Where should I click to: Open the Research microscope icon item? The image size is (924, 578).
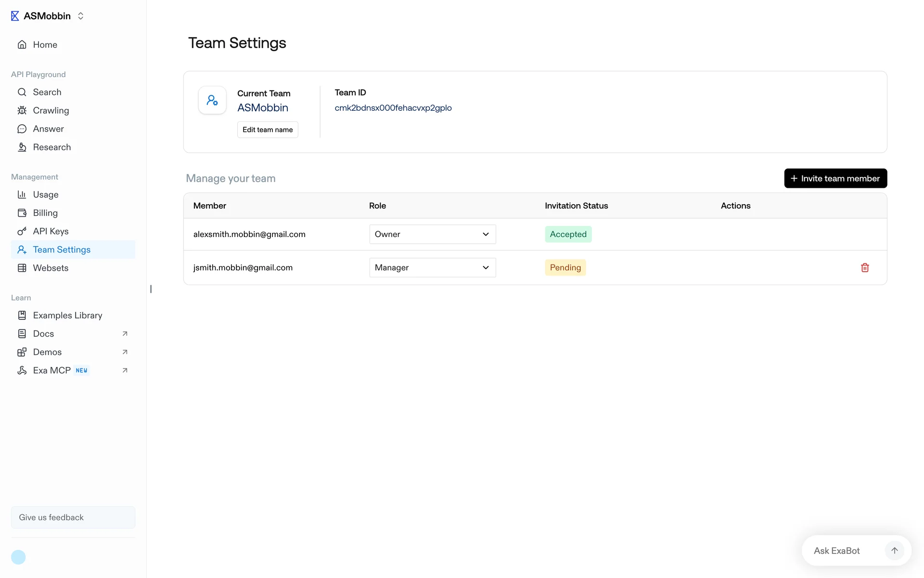pyautogui.click(x=22, y=147)
